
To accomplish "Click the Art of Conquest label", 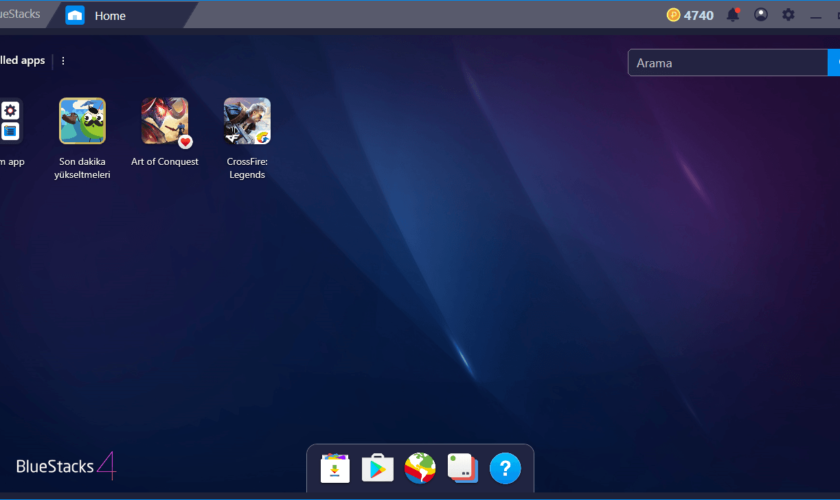I will click(164, 161).
